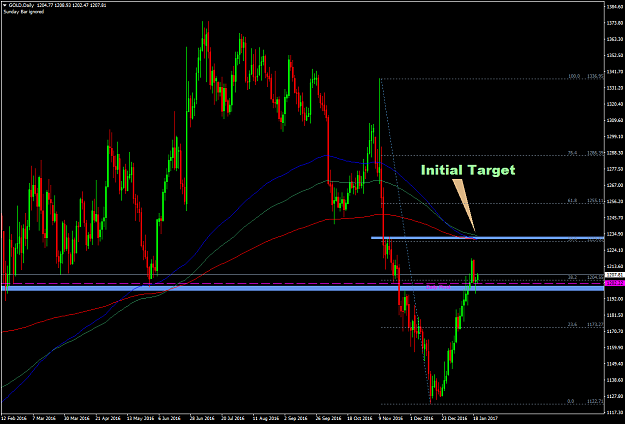The width and height of the screenshot is (625, 424).
Task: Select the white bid price label on price axis
Action: tap(615, 275)
